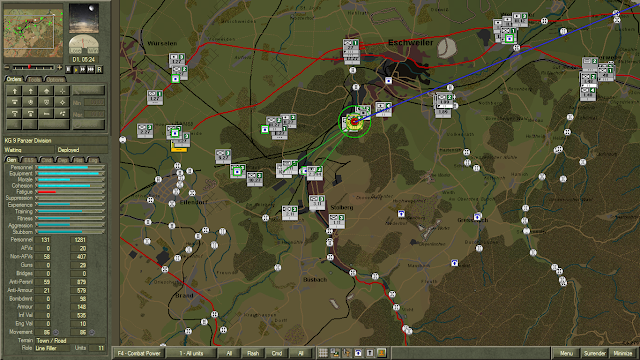Screen dimensions: 640x360
Task: Open the F4 - Combat Power display dropdown
Action: click(x=139, y=353)
